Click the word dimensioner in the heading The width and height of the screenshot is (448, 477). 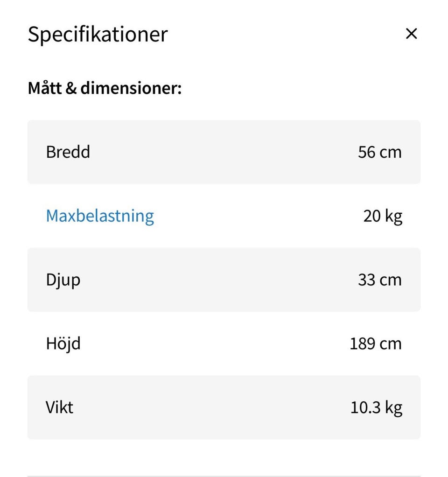tap(131, 88)
